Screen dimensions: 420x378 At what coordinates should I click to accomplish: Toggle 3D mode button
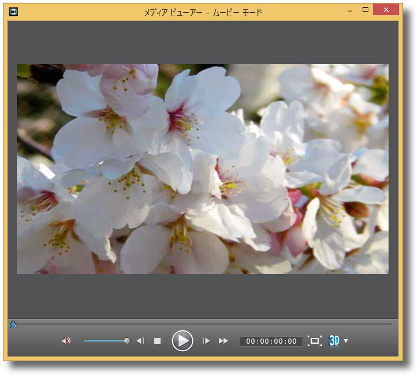pos(334,341)
